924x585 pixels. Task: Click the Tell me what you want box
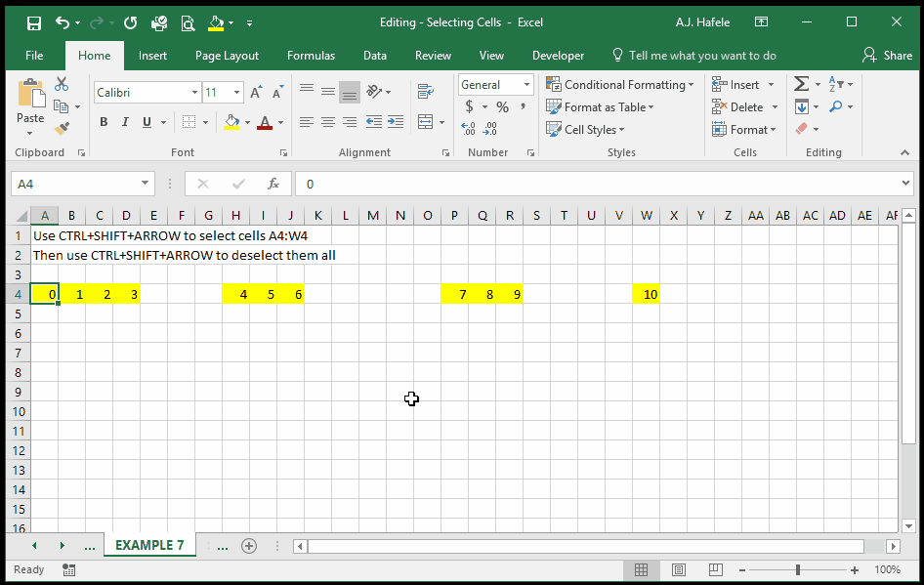click(695, 56)
